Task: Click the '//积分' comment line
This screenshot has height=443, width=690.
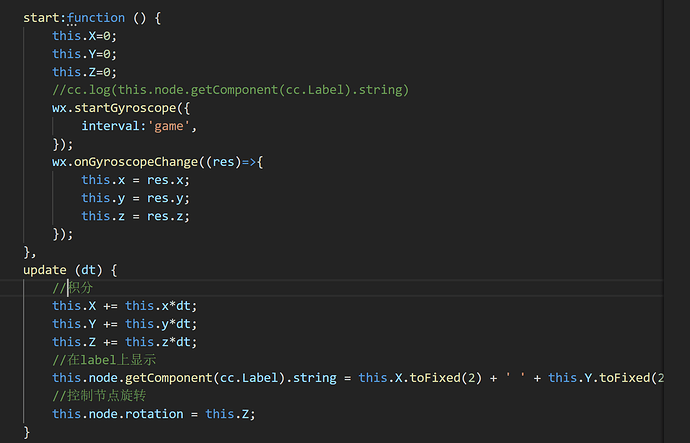Action: tap(74, 288)
